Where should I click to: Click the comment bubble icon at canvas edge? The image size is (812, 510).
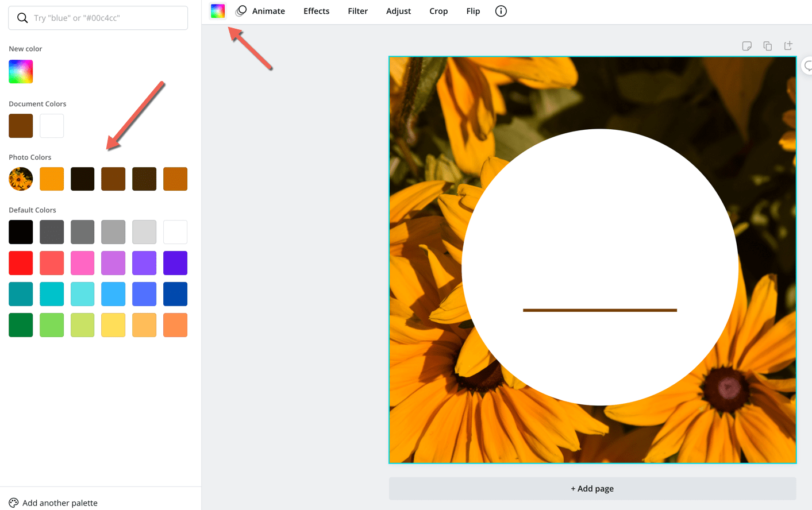point(808,66)
